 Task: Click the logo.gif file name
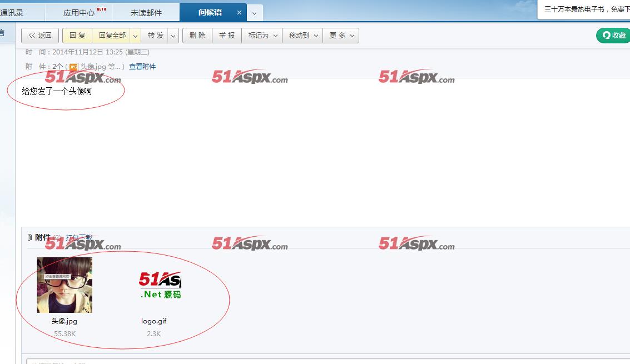click(x=153, y=321)
